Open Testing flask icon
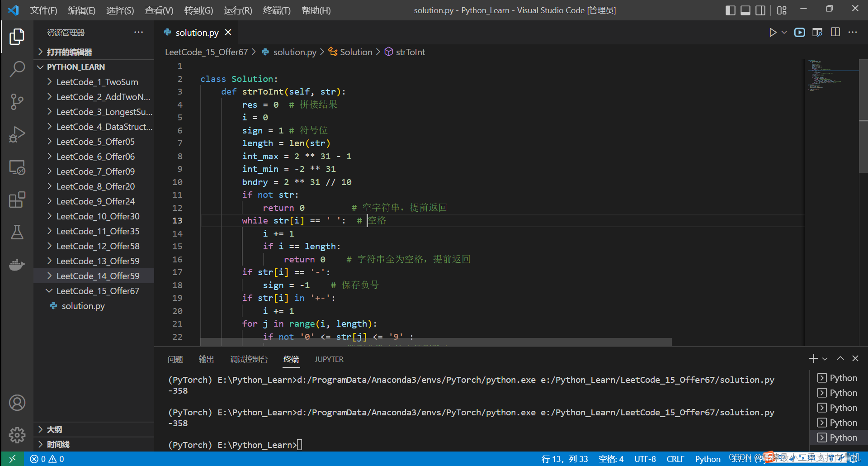868x466 pixels. click(17, 232)
